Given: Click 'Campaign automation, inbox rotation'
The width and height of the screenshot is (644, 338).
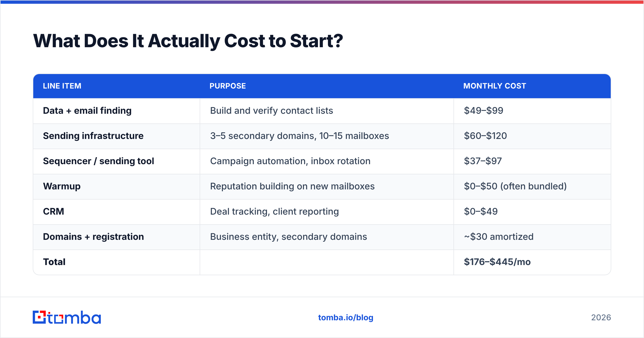Looking at the screenshot, I should click(x=290, y=161).
